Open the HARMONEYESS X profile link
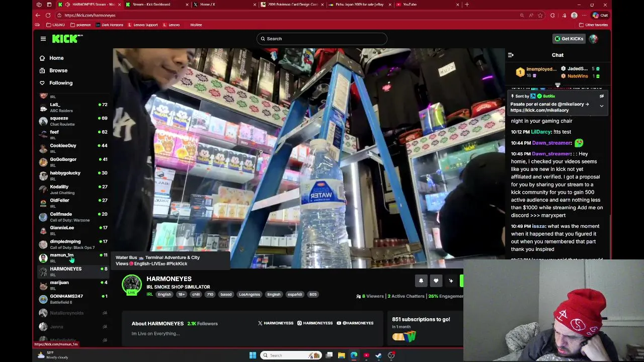Viewport: 644px width, 362px height. coord(276,323)
